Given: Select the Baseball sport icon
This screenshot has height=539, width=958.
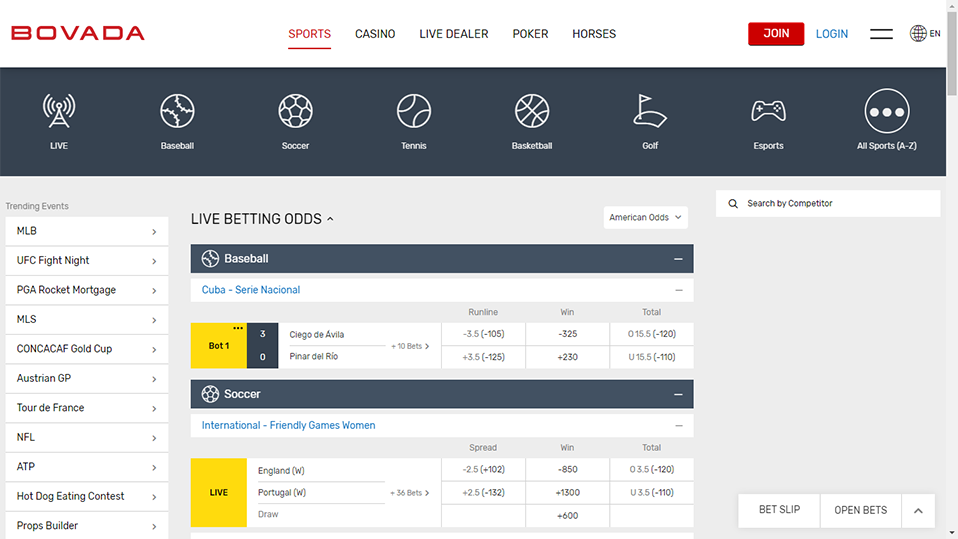Looking at the screenshot, I should tap(177, 111).
